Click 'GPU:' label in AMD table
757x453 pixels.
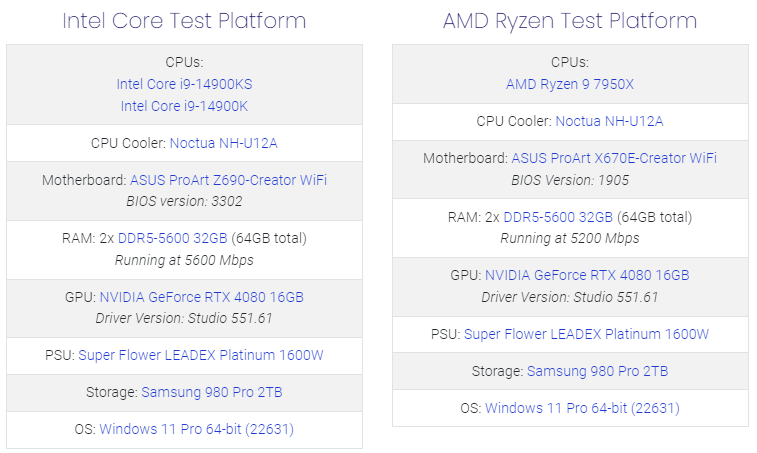tap(466, 275)
